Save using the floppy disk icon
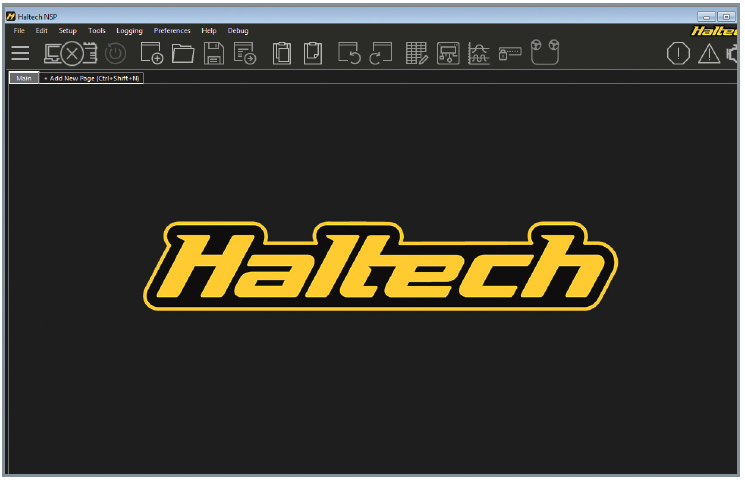The image size is (745, 482). point(214,53)
